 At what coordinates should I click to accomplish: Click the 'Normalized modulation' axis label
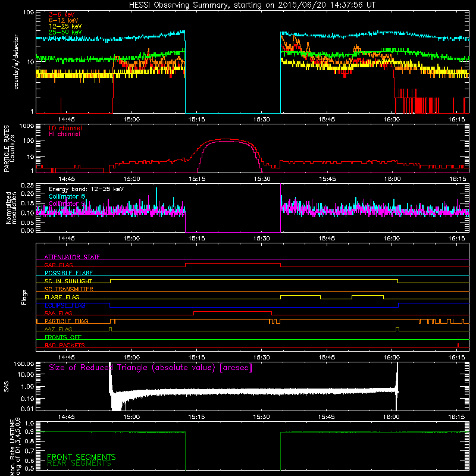[11, 208]
